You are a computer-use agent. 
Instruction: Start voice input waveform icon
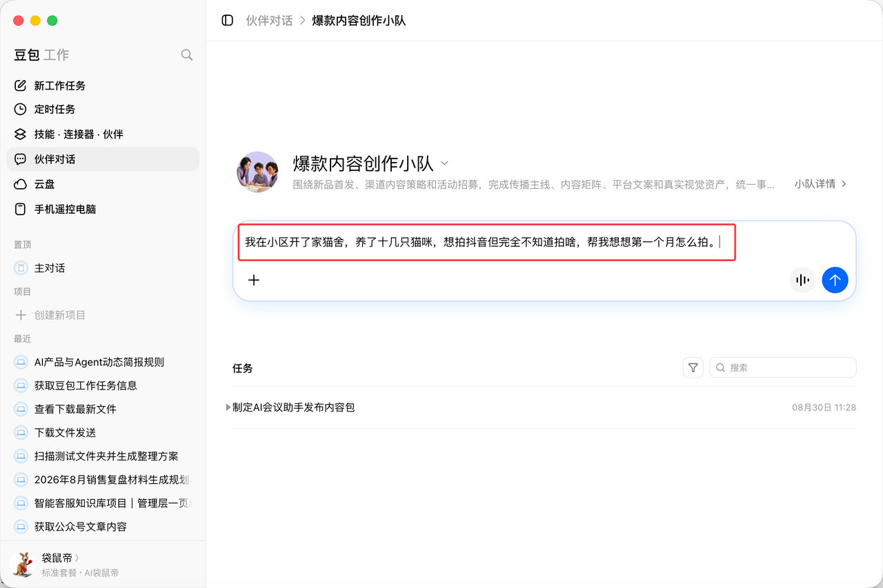click(x=802, y=280)
